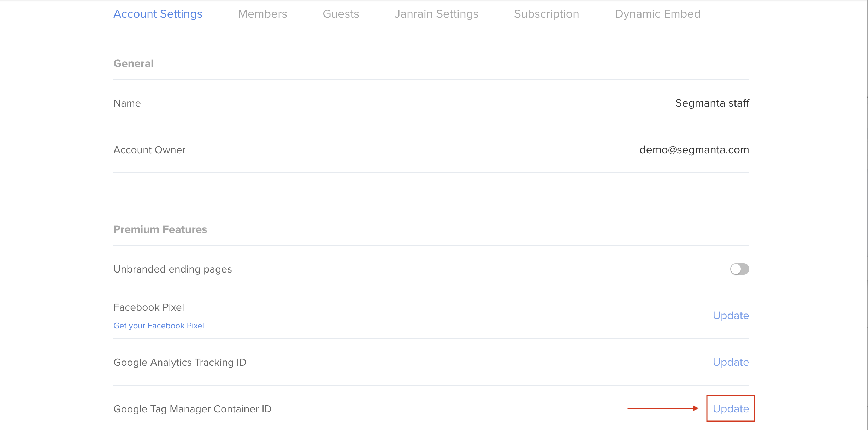Click the General section heading
The height and width of the screenshot is (430, 868).
click(134, 64)
